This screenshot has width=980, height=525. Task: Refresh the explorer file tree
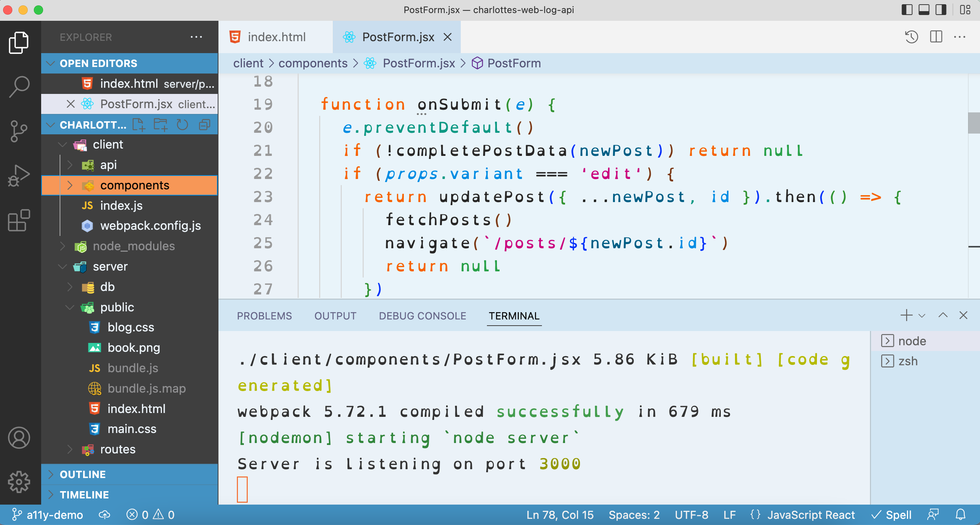(x=182, y=125)
